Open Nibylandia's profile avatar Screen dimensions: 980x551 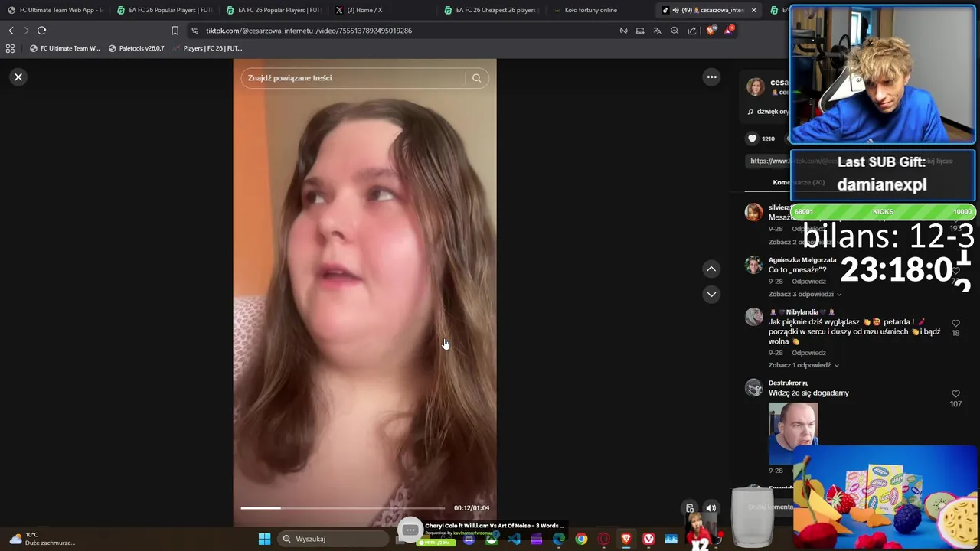tap(754, 317)
